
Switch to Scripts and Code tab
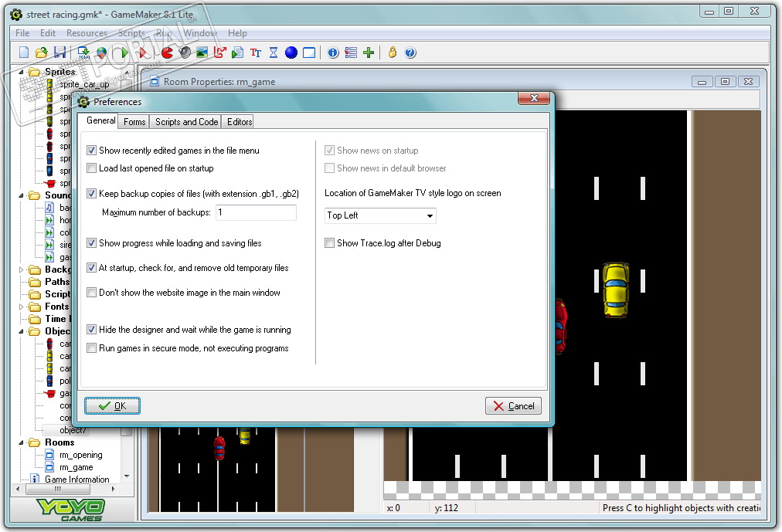point(186,121)
